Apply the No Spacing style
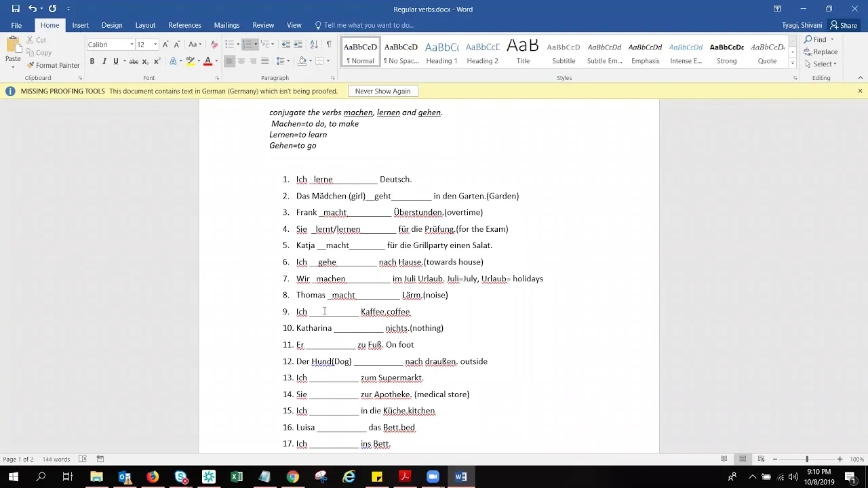Viewport: 868px width, 488px height. coord(401,53)
